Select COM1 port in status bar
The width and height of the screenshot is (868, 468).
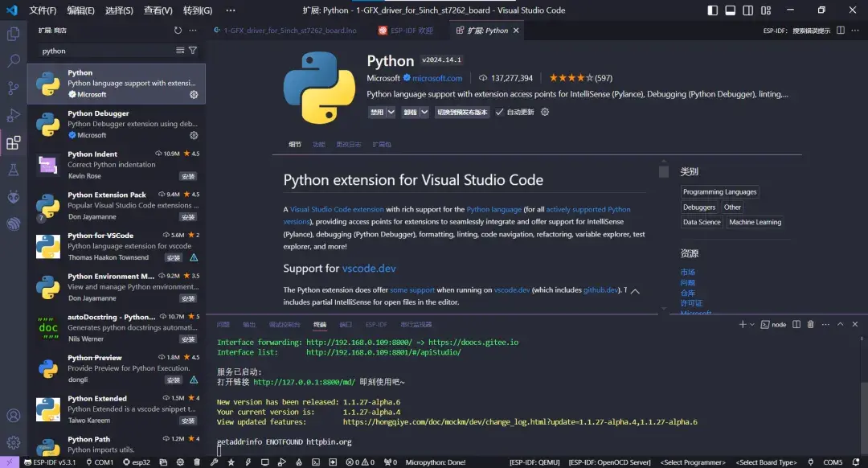100,462
